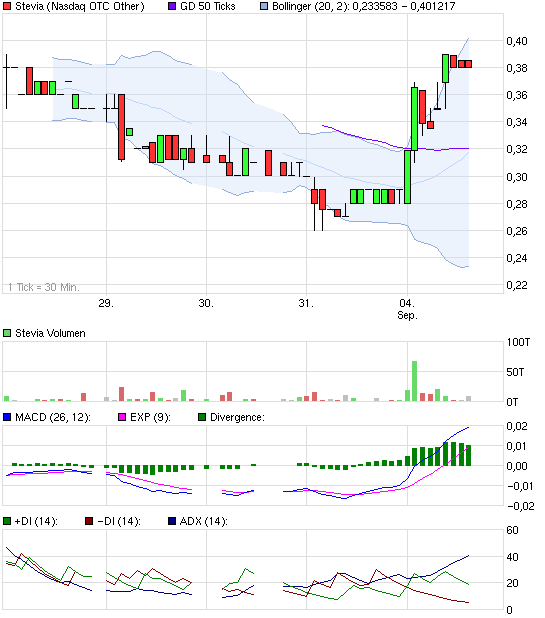The width and height of the screenshot is (545, 618).
Task: Click the 'EXP (9):' label
Action: click(x=150, y=417)
